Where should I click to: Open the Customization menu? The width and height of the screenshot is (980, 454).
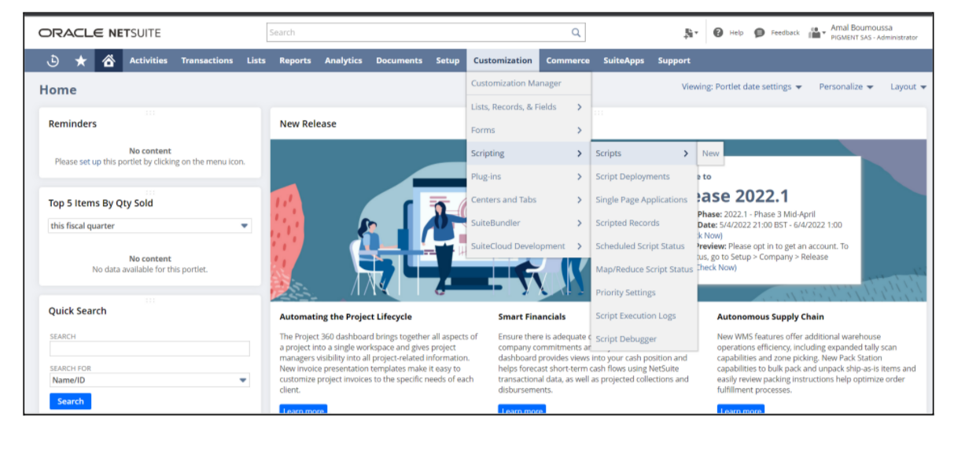coord(503,61)
